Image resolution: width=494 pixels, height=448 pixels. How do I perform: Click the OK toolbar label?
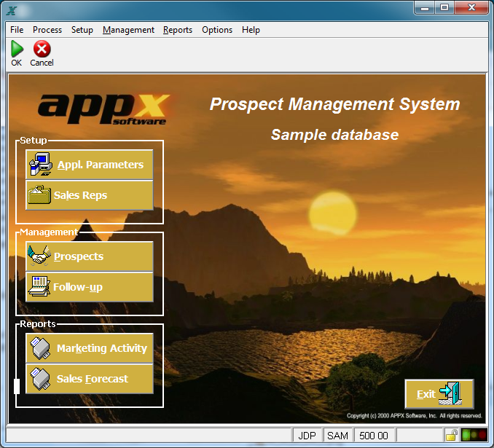pyautogui.click(x=16, y=63)
